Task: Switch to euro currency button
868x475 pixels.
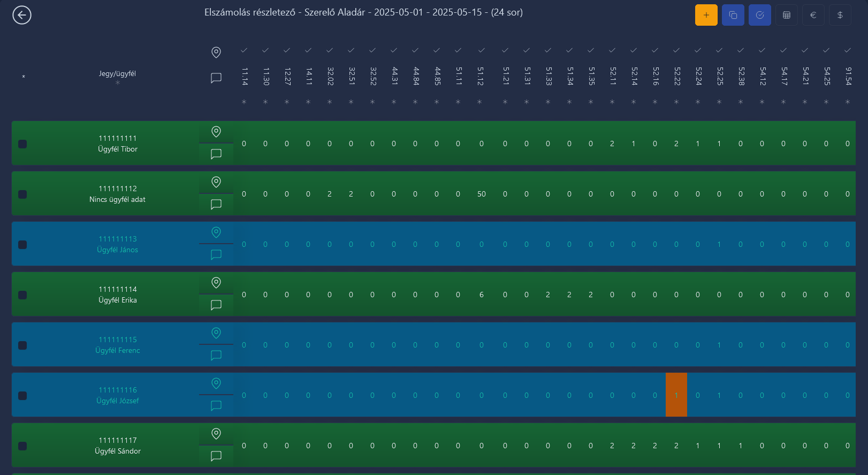Action: [x=813, y=15]
